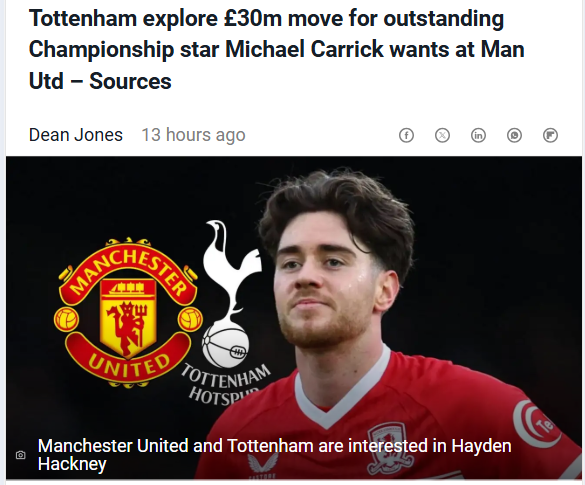Click the captain's armband on the sleeve

point(537,423)
